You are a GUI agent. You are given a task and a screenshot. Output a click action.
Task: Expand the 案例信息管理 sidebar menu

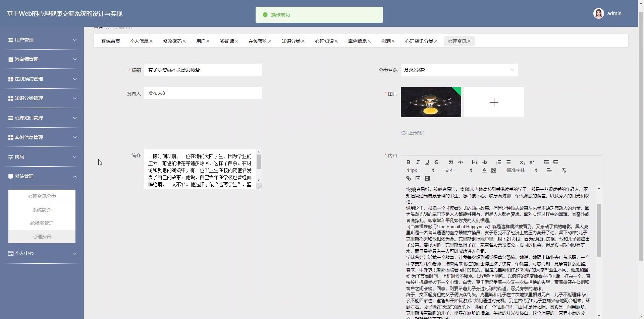click(42, 137)
